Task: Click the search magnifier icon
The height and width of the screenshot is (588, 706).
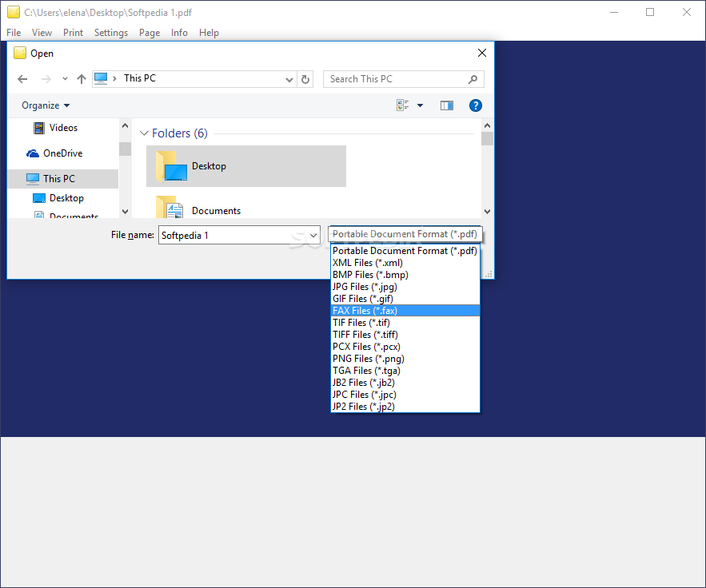Action: click(x=473, y=79)
